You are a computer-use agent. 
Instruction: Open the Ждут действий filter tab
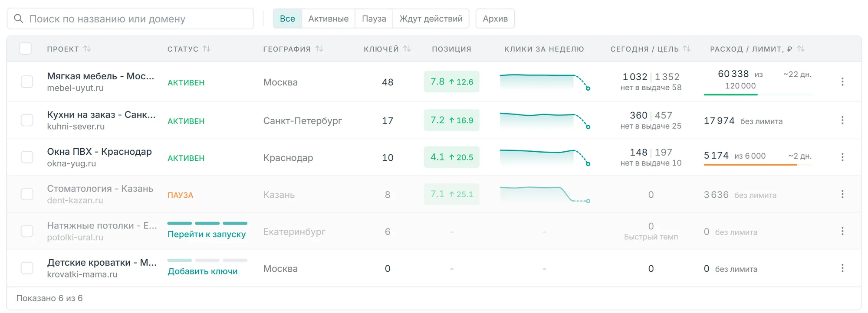(431, 19)
